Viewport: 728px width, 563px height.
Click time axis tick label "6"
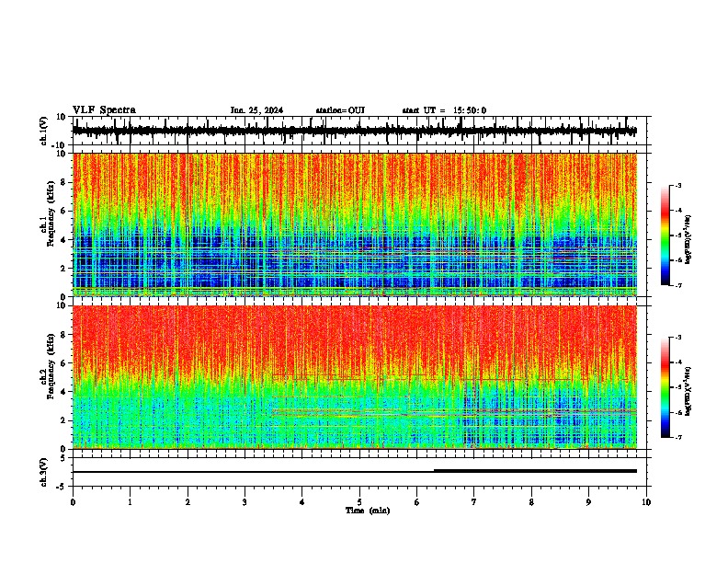[x=417, y=502]
